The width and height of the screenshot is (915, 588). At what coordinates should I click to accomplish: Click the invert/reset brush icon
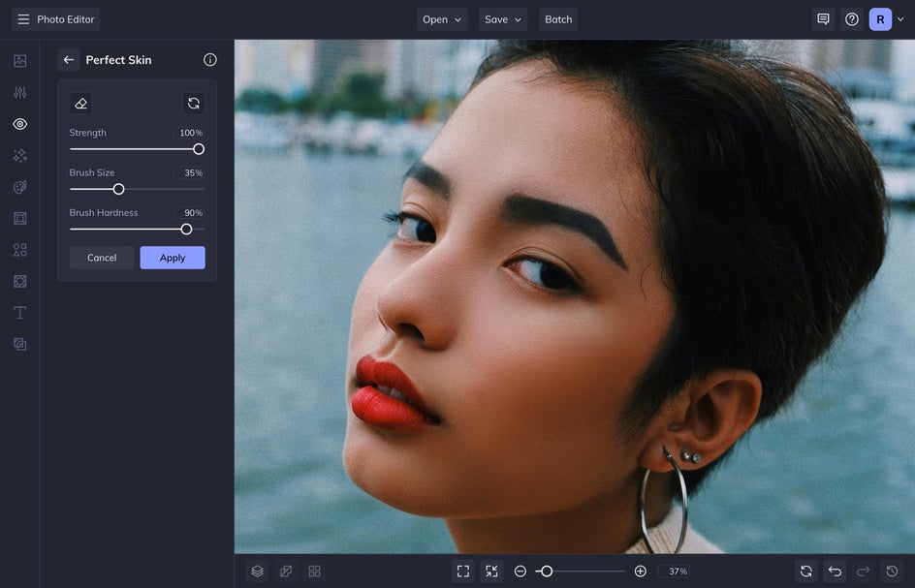point(194,104)
